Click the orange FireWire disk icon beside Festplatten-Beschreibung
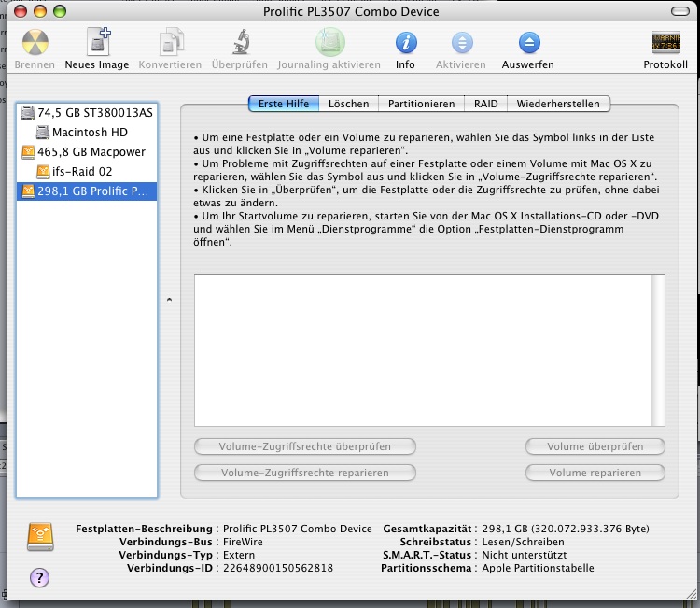 [40, 536]
